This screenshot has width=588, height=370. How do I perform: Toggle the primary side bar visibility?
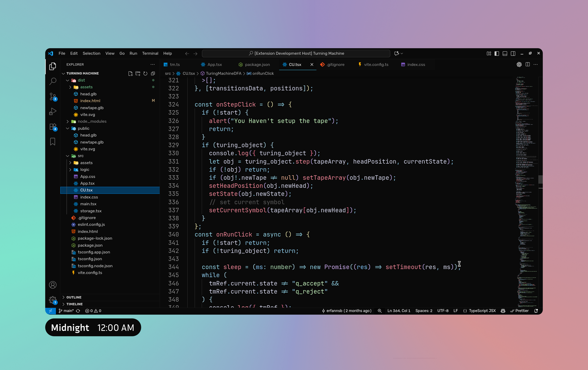click(x=497, y=53)
